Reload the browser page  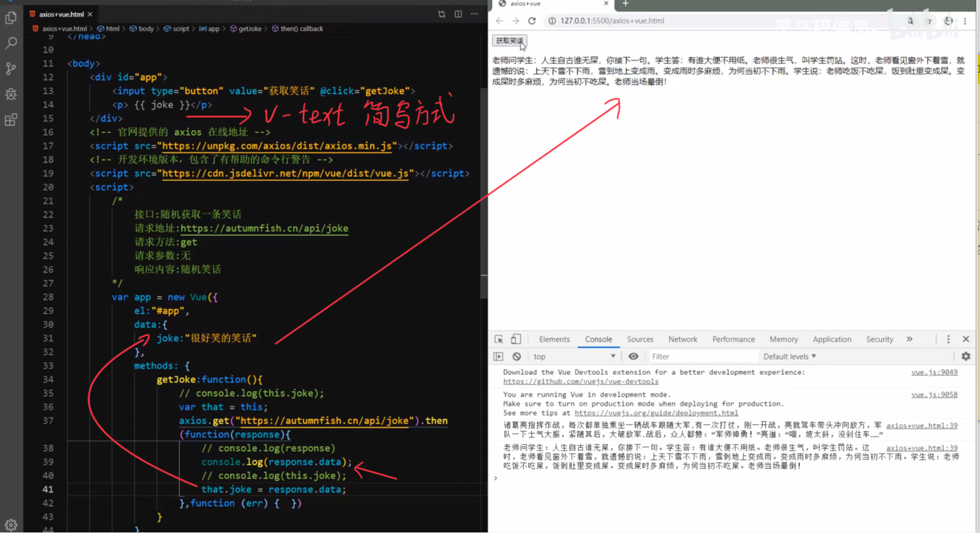point(532,21)
